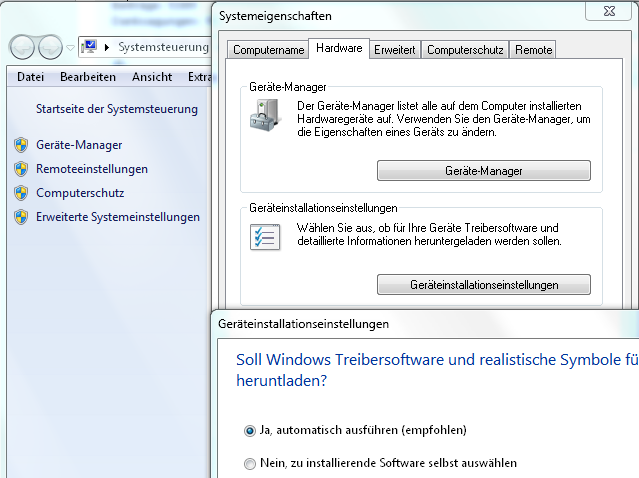639x478 pixels.
Task: Open Erweiterte Systemeinstellungen link
Action: (x=118, y=217)
